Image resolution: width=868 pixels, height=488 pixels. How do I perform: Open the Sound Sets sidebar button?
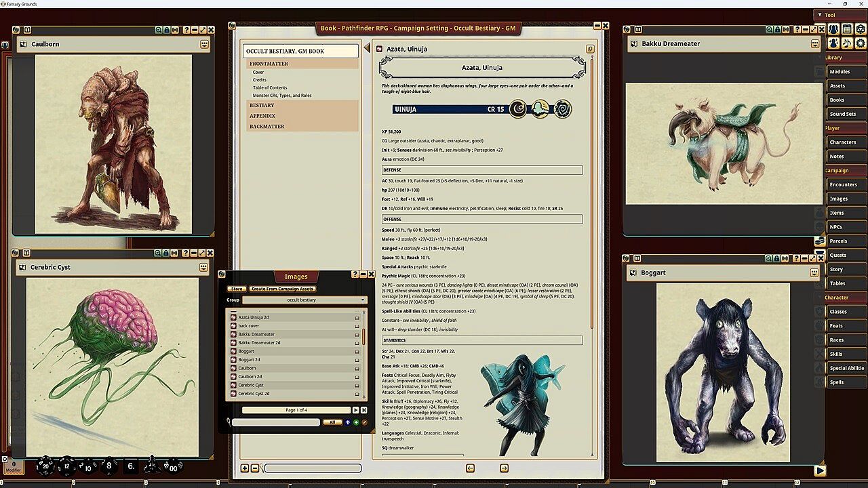(x=846, y=114)
